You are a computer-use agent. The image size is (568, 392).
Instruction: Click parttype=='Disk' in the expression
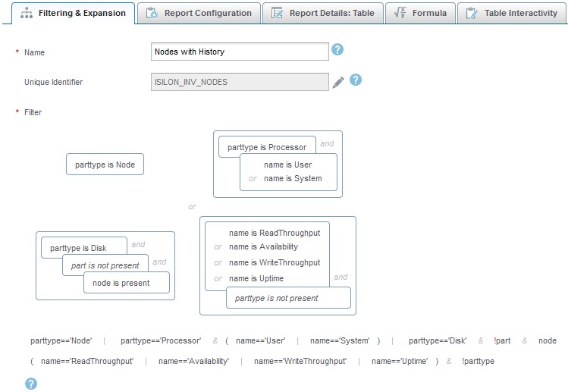tap(438, 340)
